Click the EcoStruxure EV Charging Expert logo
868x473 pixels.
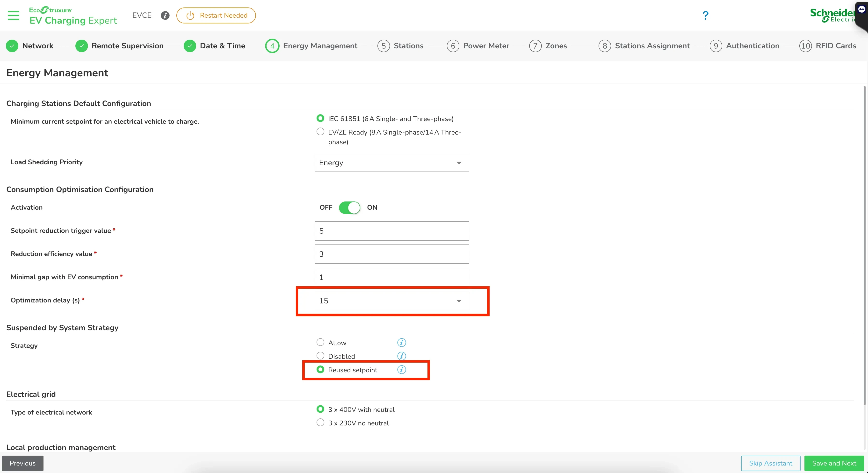click(x=73, y=16)
